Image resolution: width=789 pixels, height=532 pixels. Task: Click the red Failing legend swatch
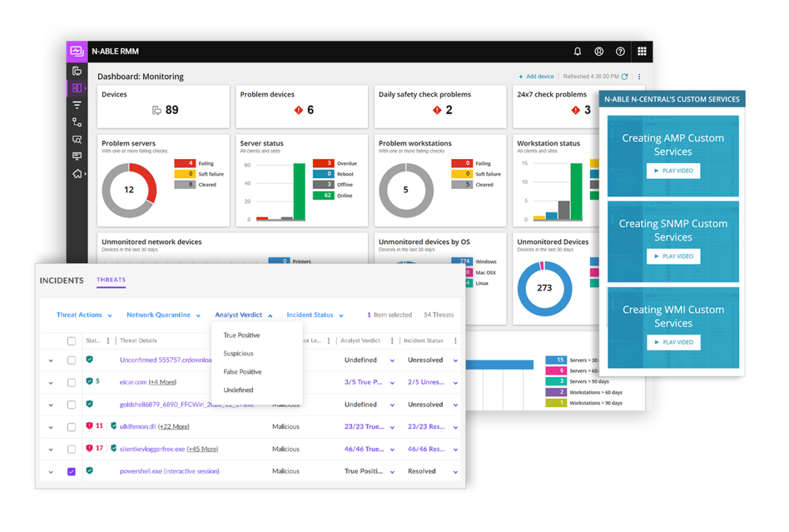point(185,163)
